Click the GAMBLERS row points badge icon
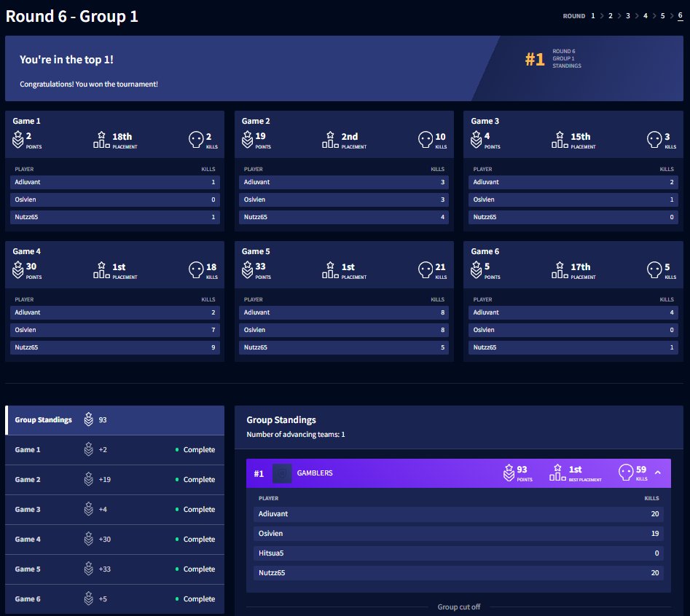 pyautogui.click(x=509, y=473)
